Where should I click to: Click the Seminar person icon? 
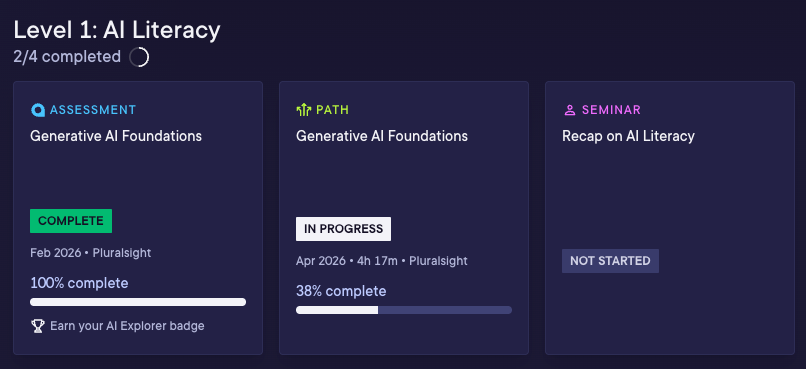point(570,110)
